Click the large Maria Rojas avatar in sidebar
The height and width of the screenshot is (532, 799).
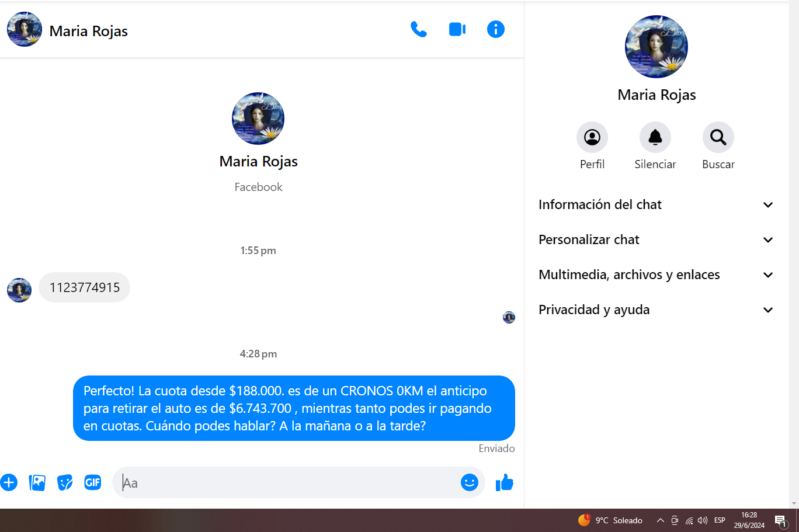pyautogui.click(x=656, y=47)
